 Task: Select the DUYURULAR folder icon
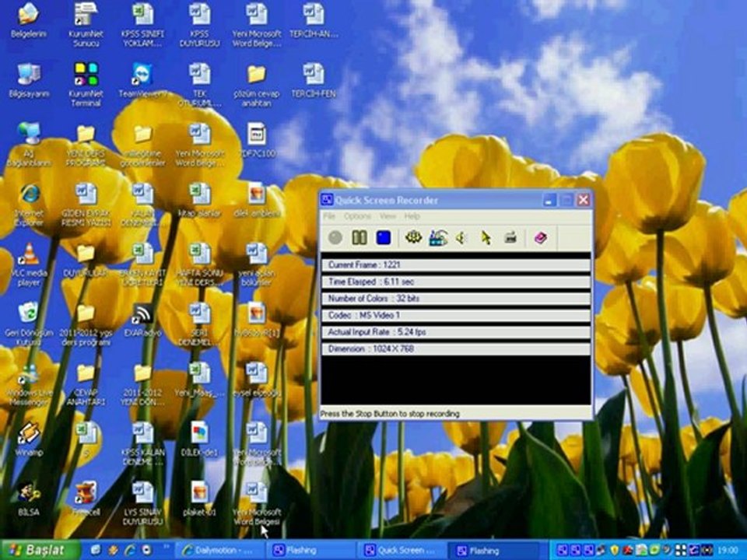point(86,260)
